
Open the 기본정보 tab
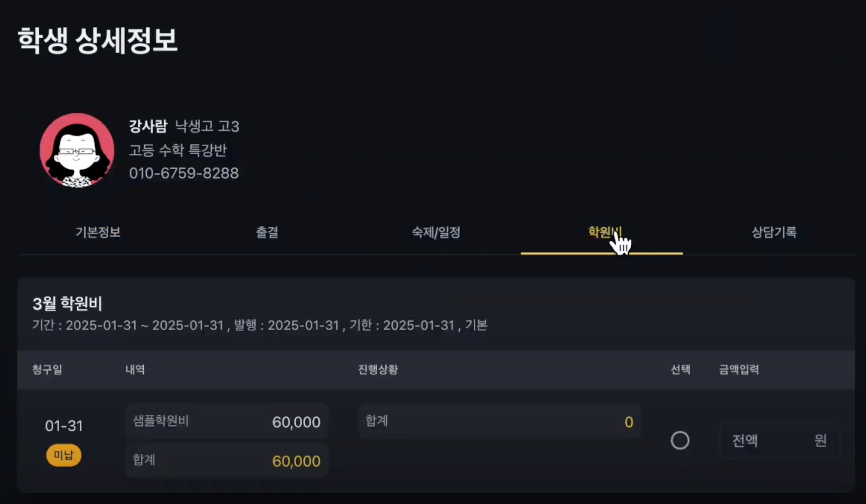tap(98, 232)
